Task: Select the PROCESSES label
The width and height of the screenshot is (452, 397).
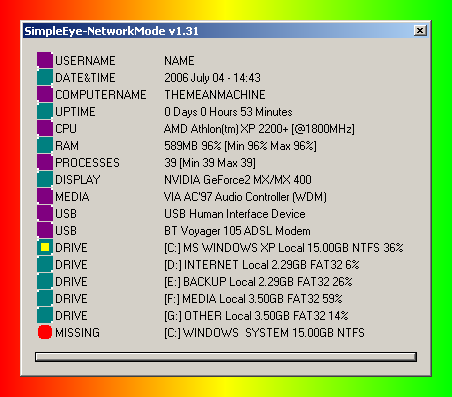Action: tap(87, 163)
